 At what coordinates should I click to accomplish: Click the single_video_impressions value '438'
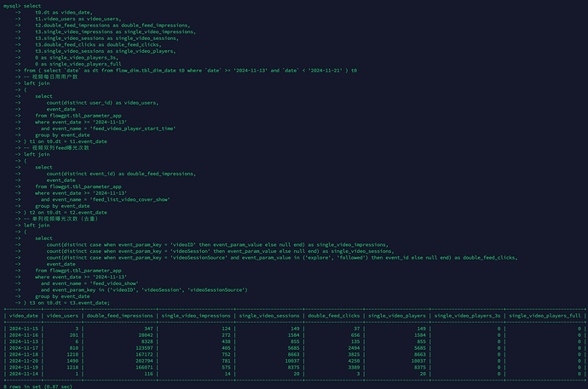(x=226, y=341)
